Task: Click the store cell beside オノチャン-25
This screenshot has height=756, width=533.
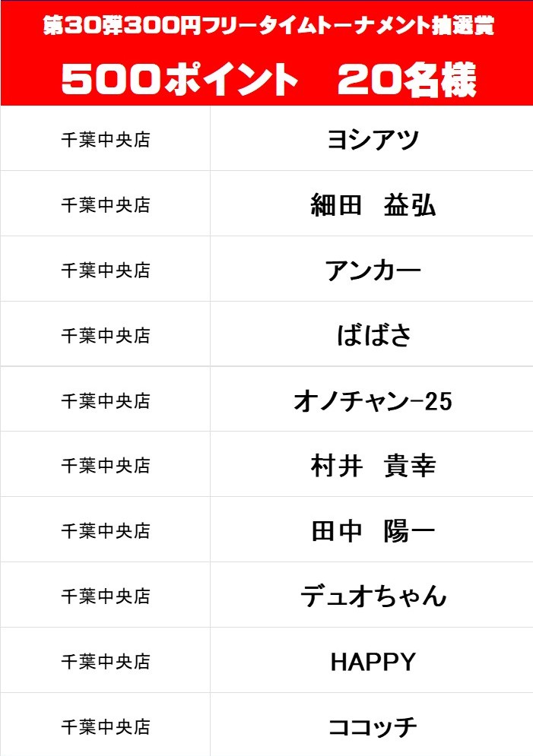Action: click(106, 401)
